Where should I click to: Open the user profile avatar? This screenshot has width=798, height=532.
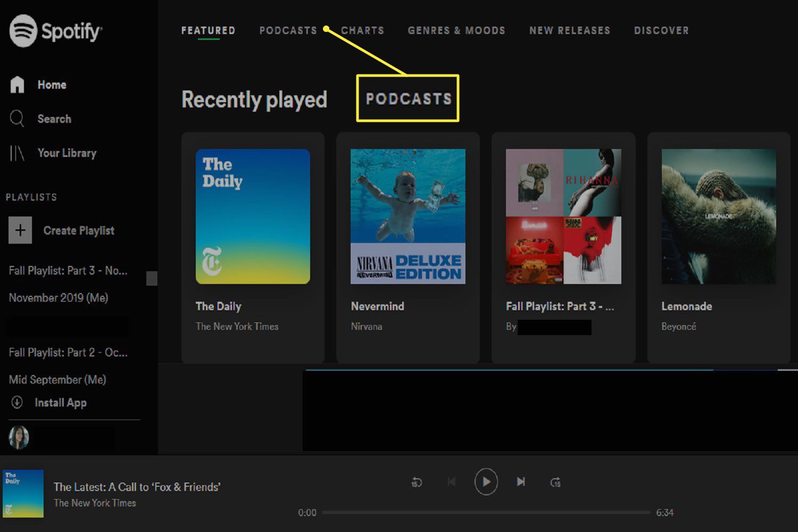19,437
